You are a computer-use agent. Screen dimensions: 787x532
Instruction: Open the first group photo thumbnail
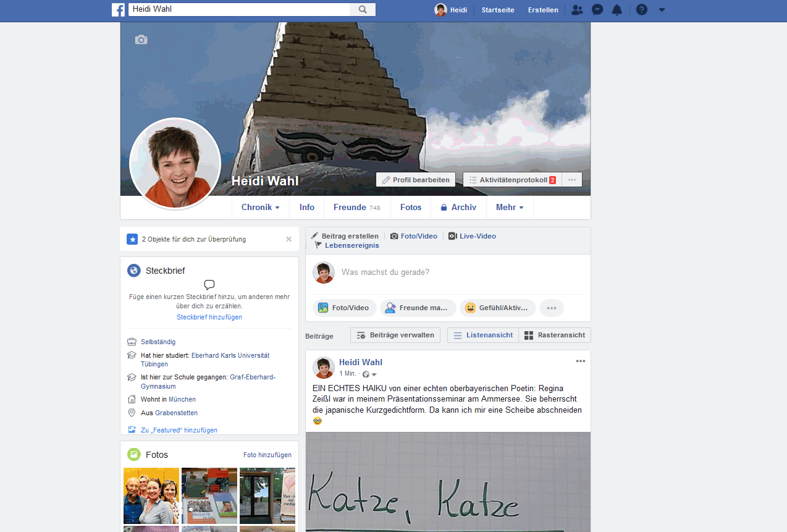[x=151, y=496]
